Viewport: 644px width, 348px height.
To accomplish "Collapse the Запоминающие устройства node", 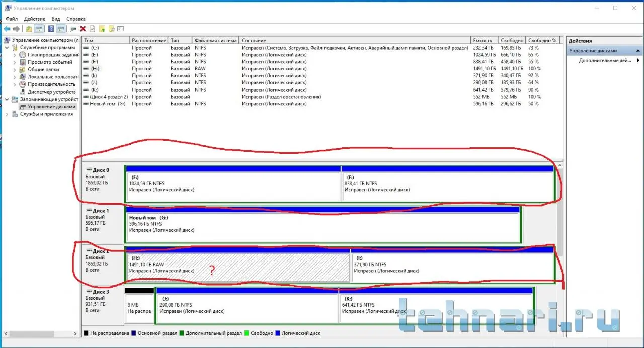I will (8, 99).
